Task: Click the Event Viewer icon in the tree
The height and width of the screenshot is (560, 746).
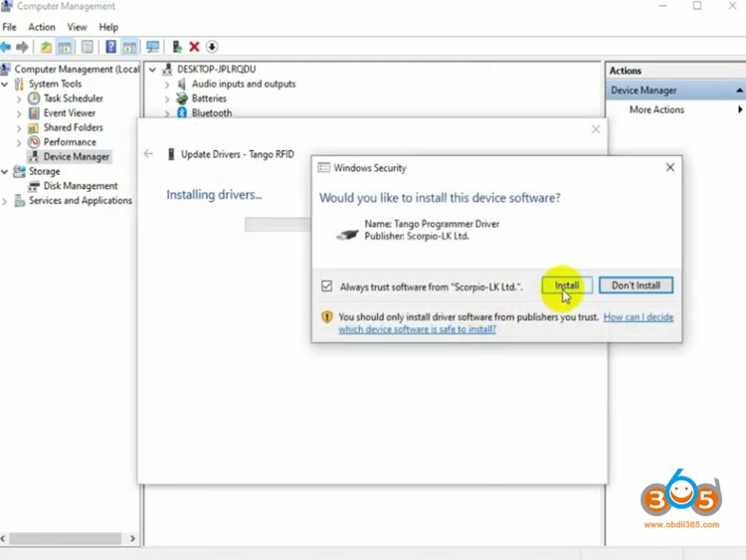Action: 34,113
